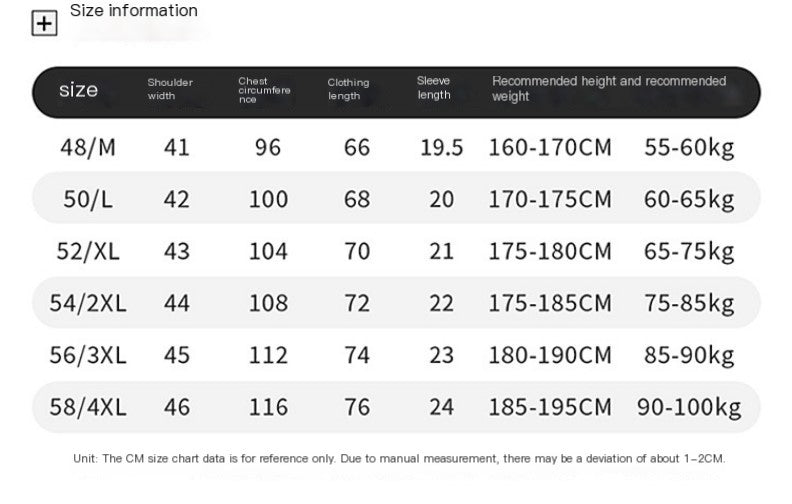Click the 175-185CM height value
Screen dimensions: 792x504
click(549, 303)
